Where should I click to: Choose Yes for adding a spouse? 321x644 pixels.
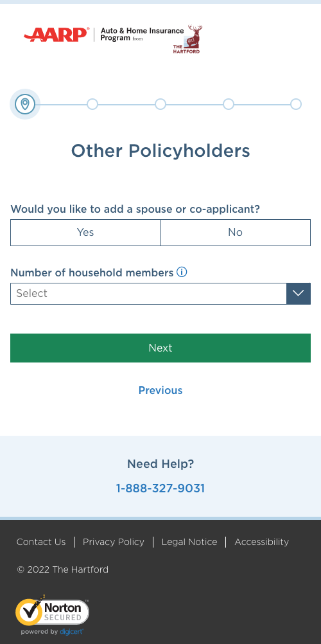click(x=85, y=233)
